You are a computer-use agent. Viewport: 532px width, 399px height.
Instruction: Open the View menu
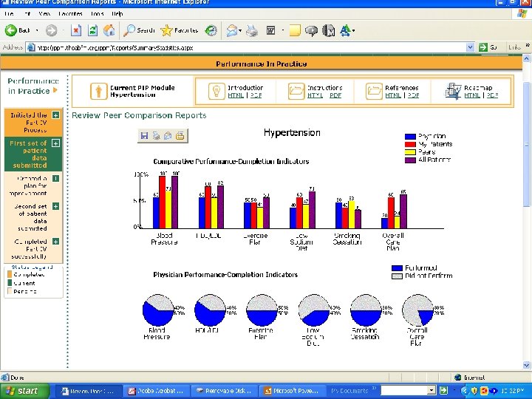[x=44, y=14]
